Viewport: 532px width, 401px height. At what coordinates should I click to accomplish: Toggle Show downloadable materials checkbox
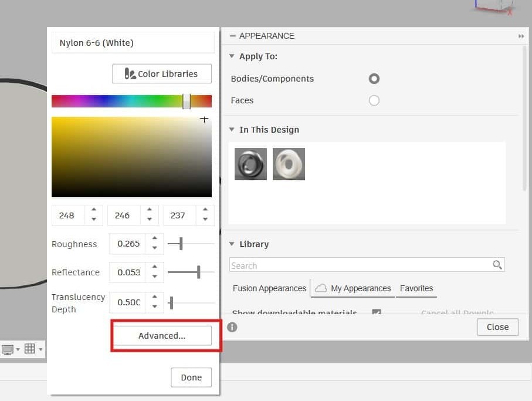376,312
